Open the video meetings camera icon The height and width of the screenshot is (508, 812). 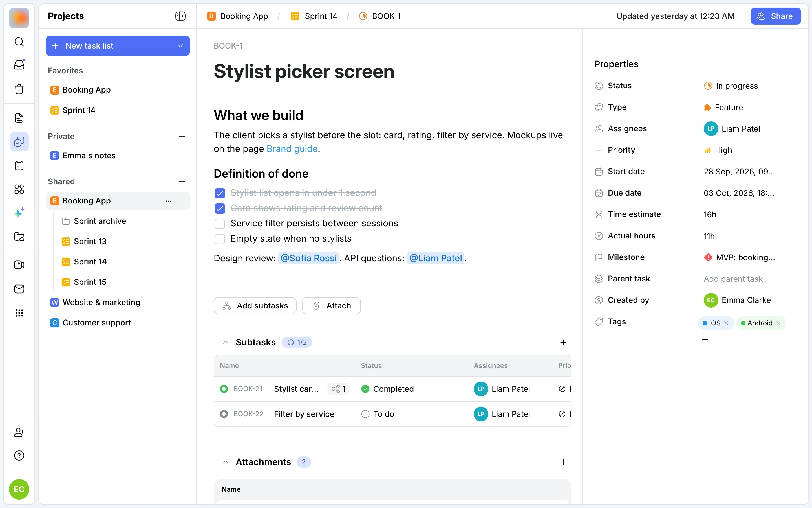[19, 265]
